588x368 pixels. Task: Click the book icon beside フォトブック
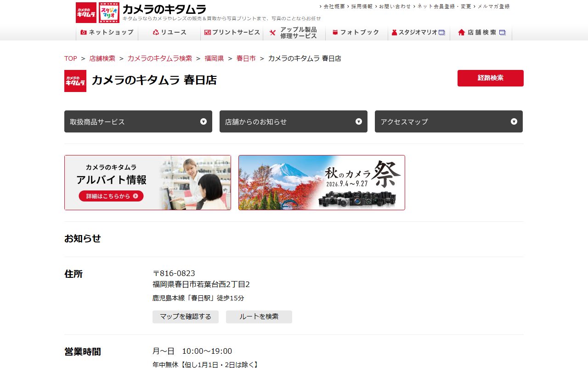click(335, 33)
